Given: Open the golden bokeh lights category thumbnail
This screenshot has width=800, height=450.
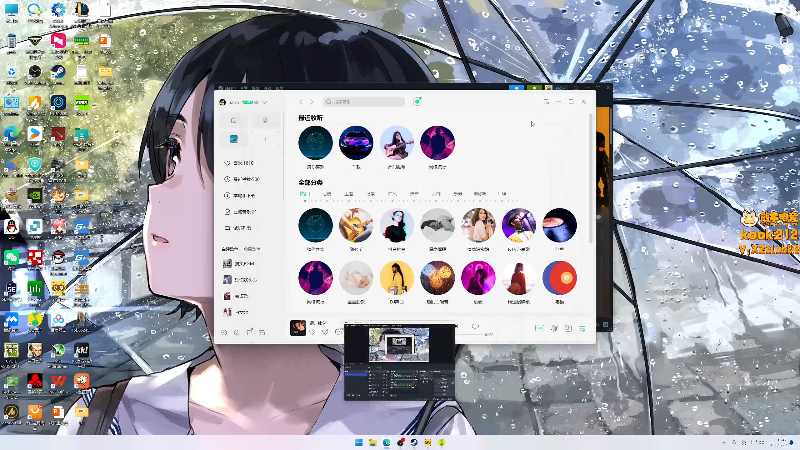Looking at the screenshot, I should coord(438,278).
